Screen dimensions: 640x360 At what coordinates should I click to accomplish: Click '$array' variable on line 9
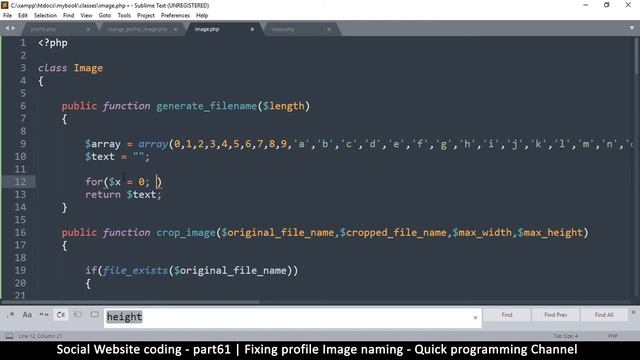coord(103,144)
